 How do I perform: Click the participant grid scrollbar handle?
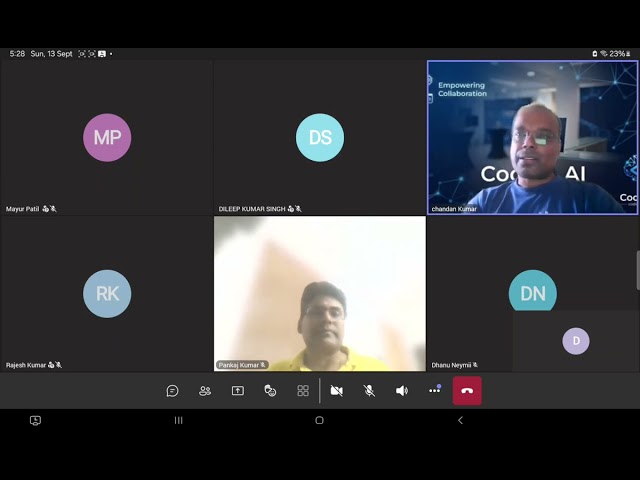point(638,270)
